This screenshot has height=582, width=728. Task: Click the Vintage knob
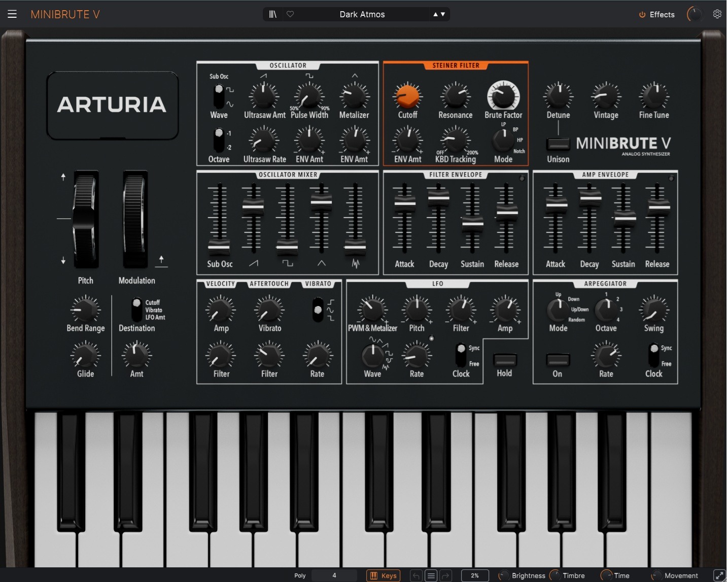coord(606,95)
